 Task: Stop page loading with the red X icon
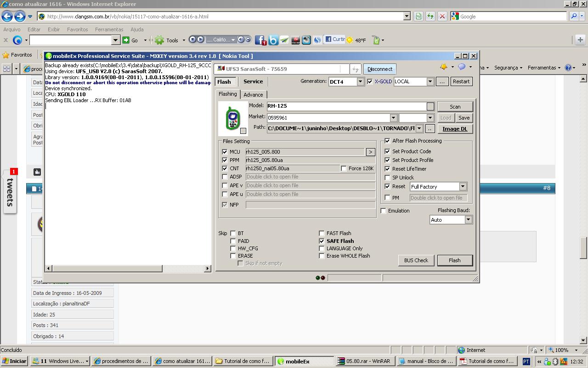point(442,16)
